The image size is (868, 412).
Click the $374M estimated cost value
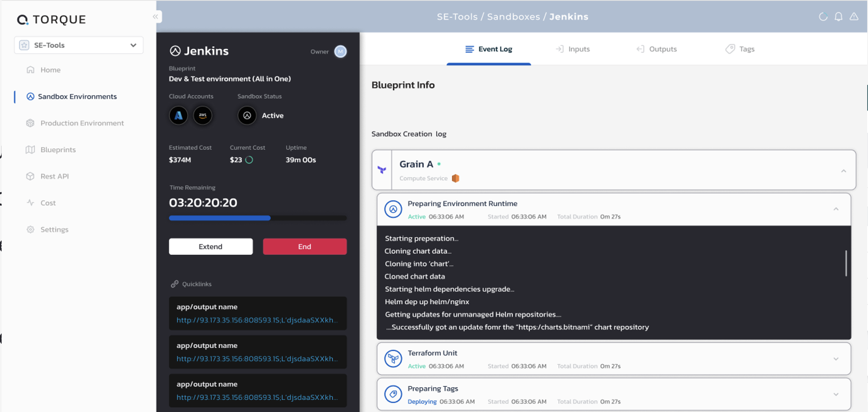[x=180, y=160]
